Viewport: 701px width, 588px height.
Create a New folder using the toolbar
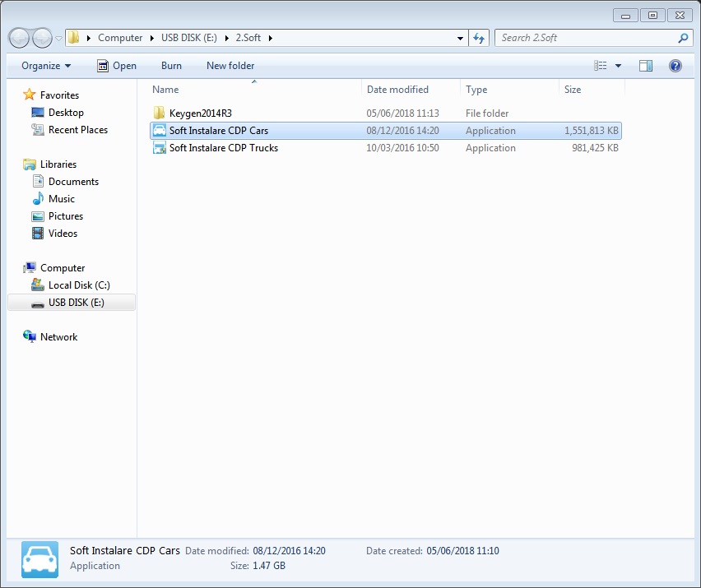point(230,66)
